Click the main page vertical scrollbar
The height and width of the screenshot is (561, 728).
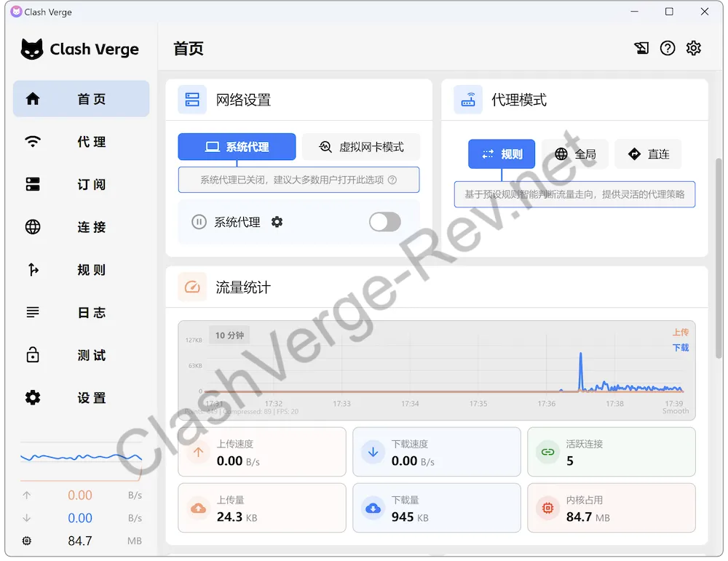point(719,258)
